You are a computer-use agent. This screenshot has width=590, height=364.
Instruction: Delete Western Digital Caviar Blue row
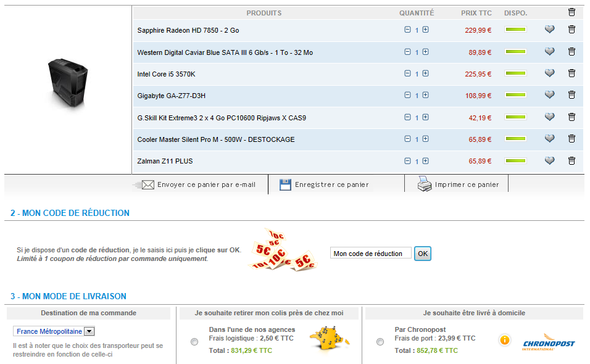tap(571, 52)
